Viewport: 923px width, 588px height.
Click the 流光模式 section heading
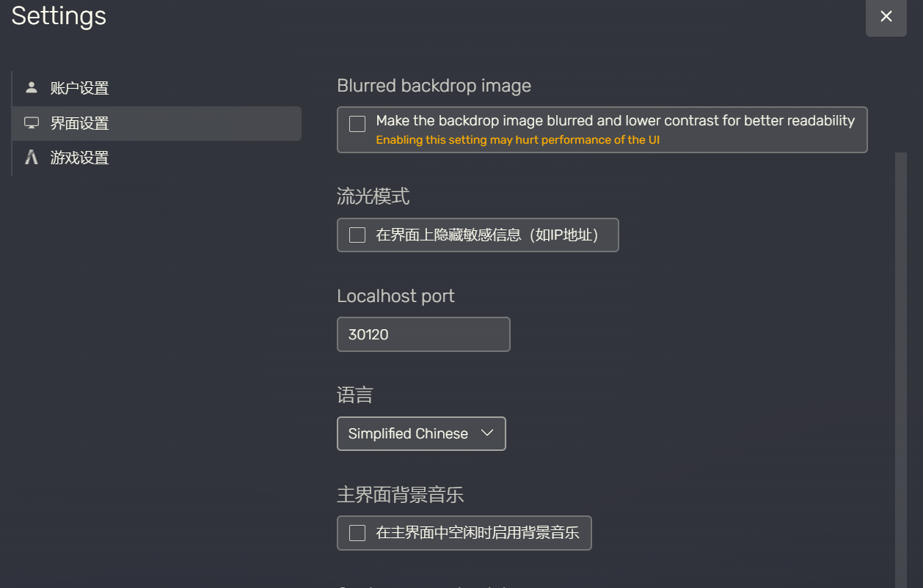point(373,196)
